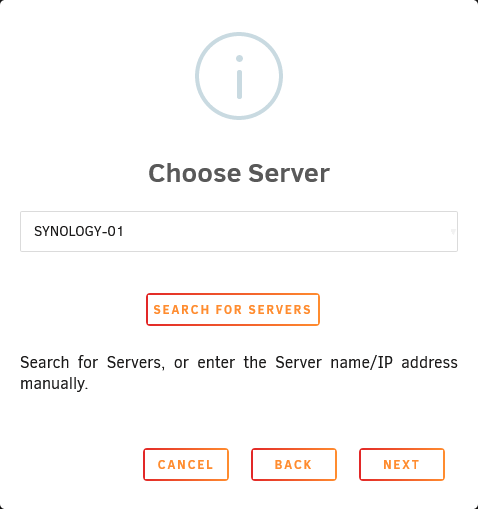Click the letter i inside the info circle

239,77
